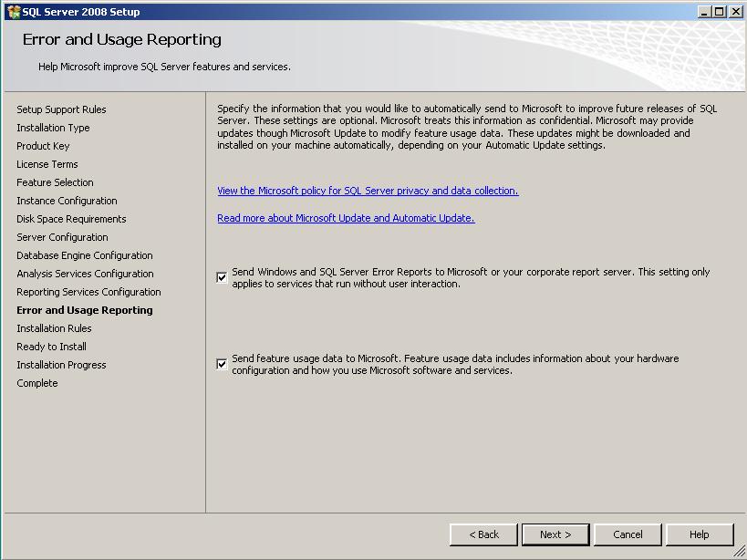Uncheck Send Windows and SQL Server Error Reports
The width and height of the screenshot is (747, 560).
(x=222, y=277)
